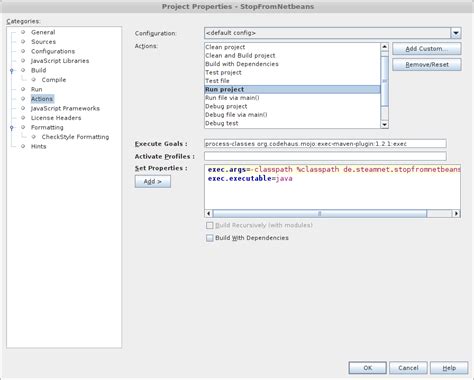Click the bullet icon beside License Headers
474x380 pixels.
click(x=23, y=118)
